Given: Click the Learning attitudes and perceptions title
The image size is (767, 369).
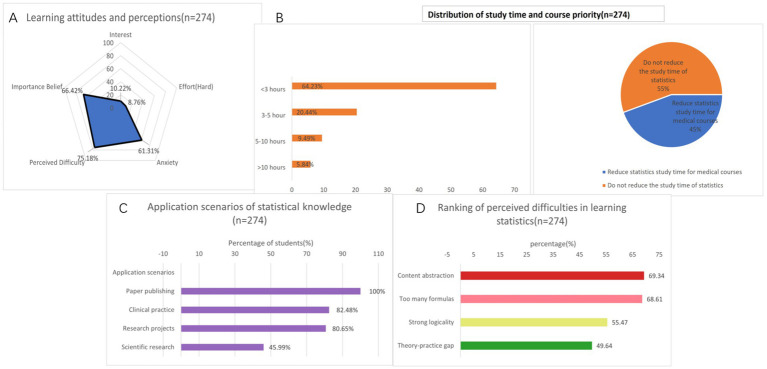Looking at the screenshot, I should click(x=120, y=18).
